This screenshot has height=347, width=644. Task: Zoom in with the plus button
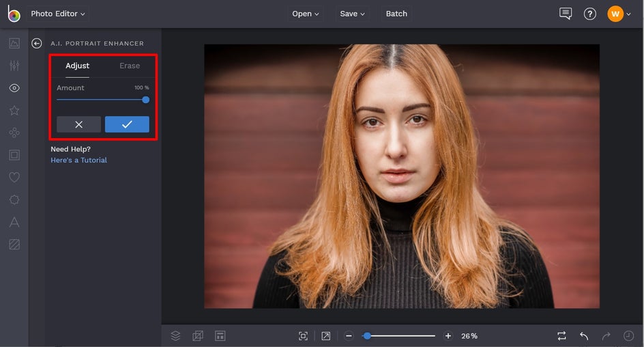pos(448,336)
